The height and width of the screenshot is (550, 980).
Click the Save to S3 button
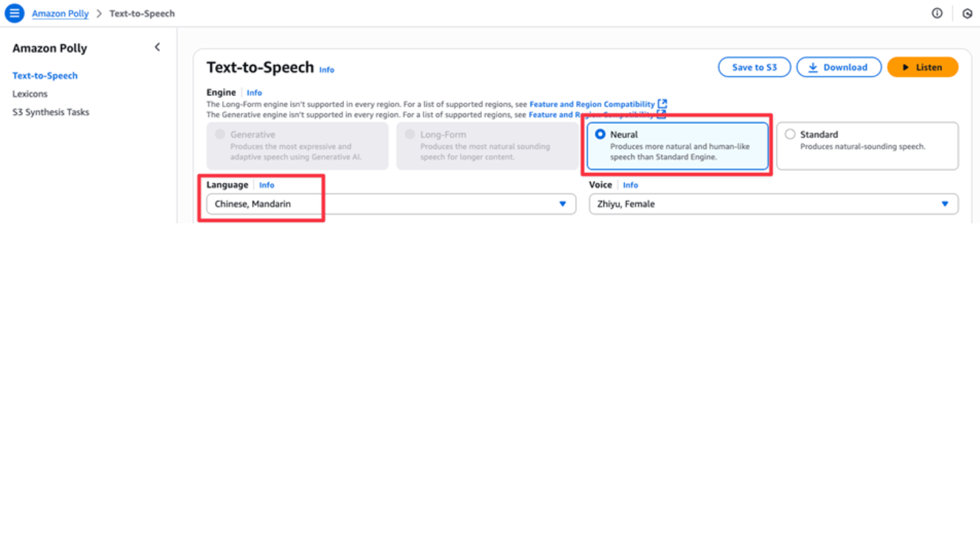(754, 68)
